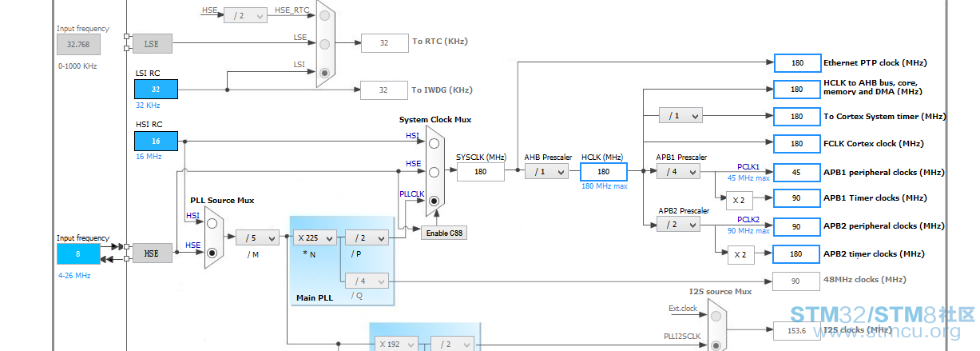This screenshot has height=351, width=980.
Task: Edit the HSE input frequency field showing 8
Action: 78,254
